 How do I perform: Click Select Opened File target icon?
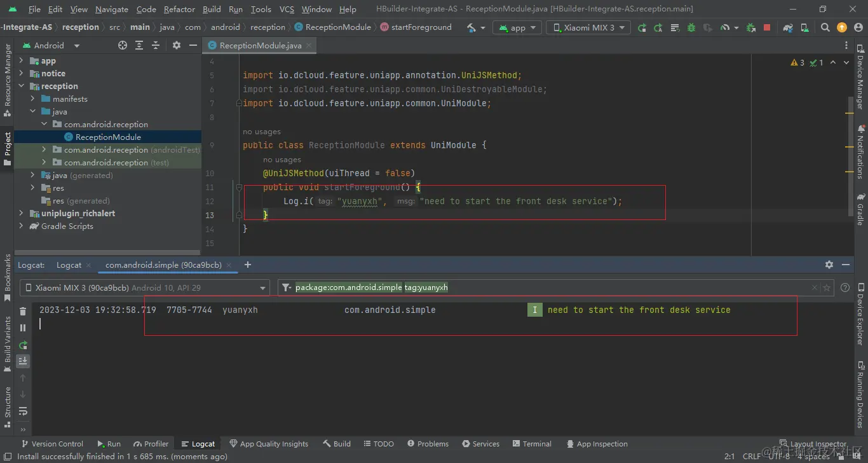[123, 45]
